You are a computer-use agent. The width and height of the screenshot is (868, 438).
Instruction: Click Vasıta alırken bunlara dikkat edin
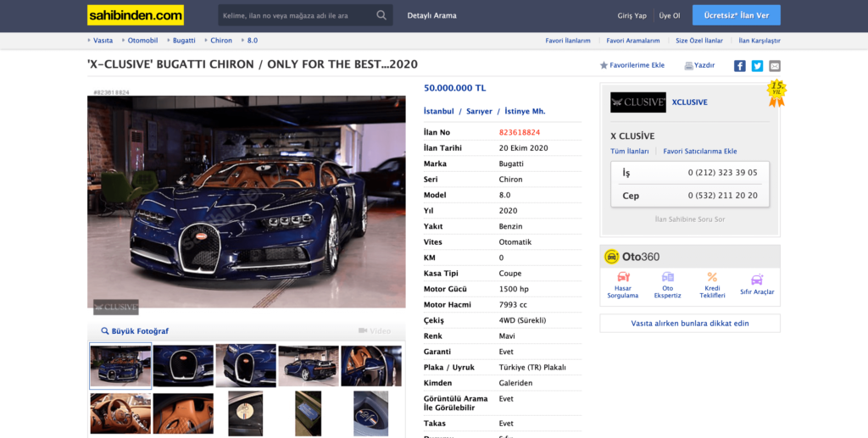[x=690, y=324]
